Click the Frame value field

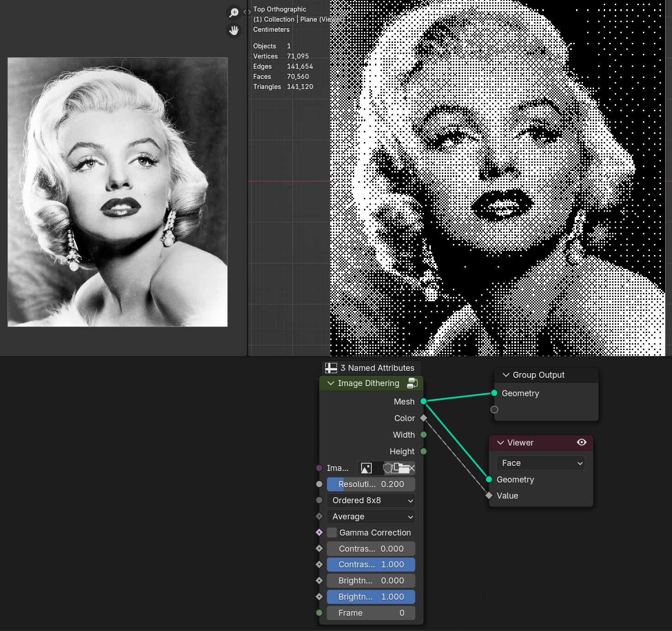[371, 613]
